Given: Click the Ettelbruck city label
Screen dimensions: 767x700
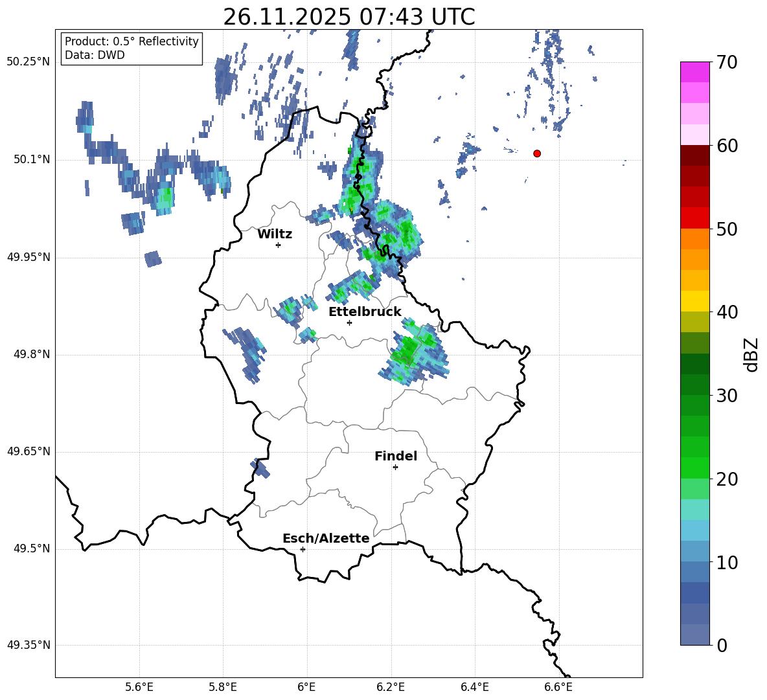Looking at the screenshot, I should coord(365,312).
